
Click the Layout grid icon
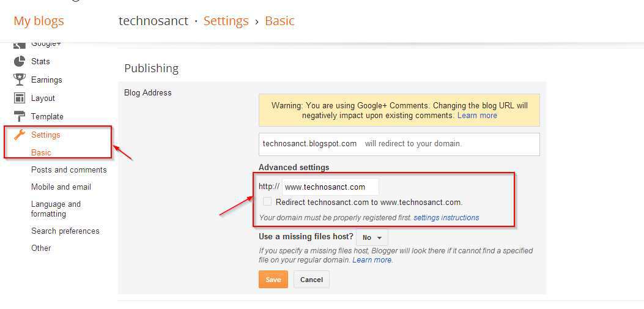20,98
